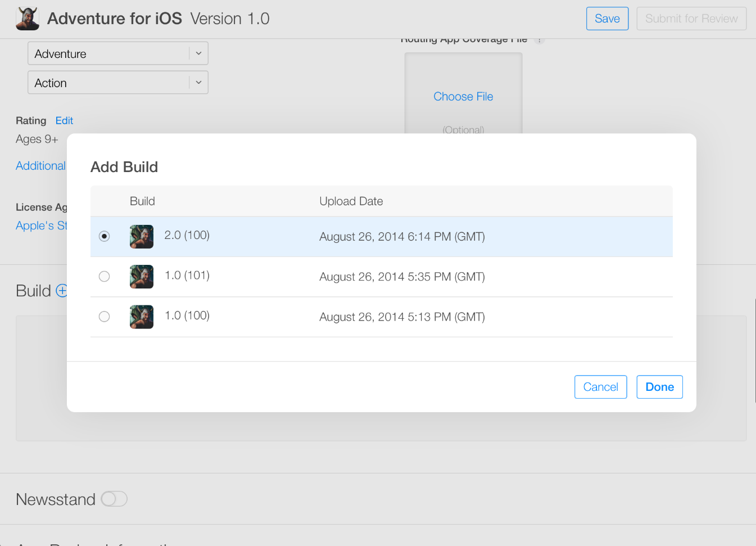Click Submit for Review button
The width and height of the screenshot is (756, 546).
(x=691, y=19)
